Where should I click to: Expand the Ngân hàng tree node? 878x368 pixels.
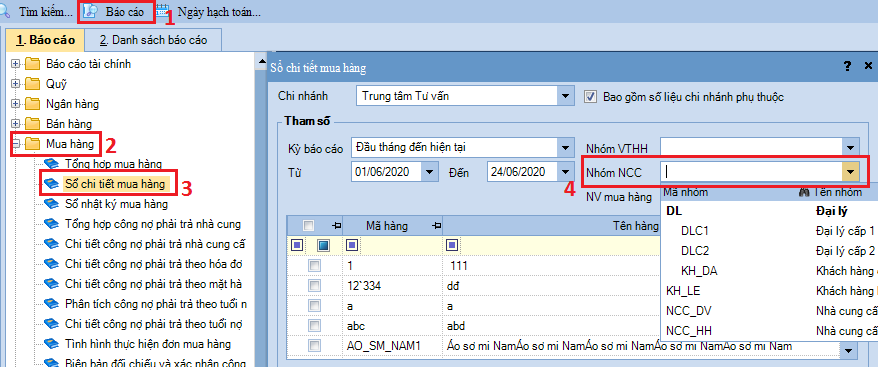tap(16, 104)
